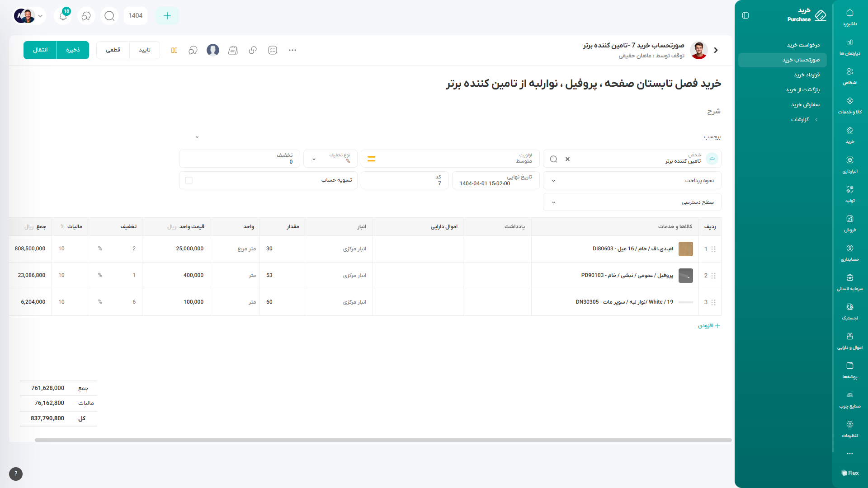
Task: Expand گزارشات submenu in sidebar
Action: click(803, 119)
